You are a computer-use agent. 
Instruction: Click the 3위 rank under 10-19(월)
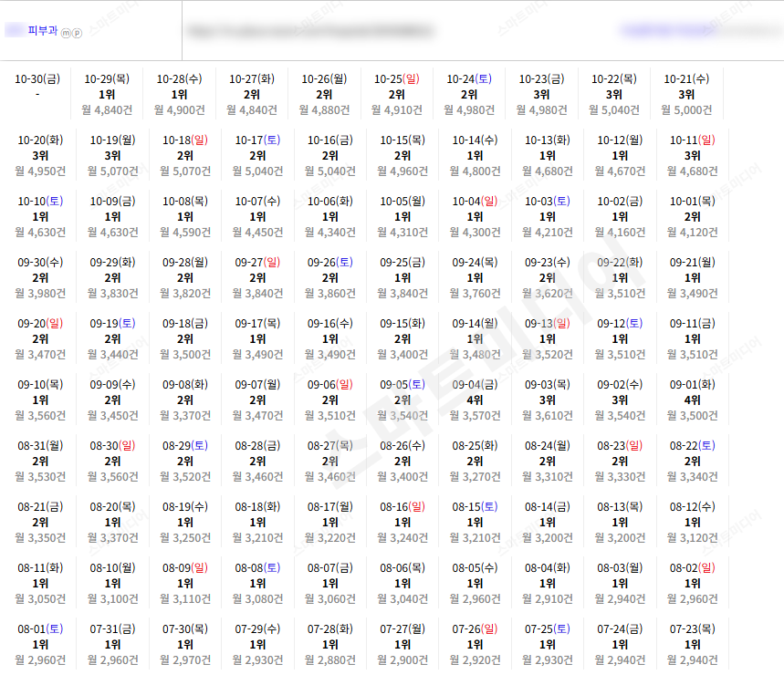[x=113, y=155]
